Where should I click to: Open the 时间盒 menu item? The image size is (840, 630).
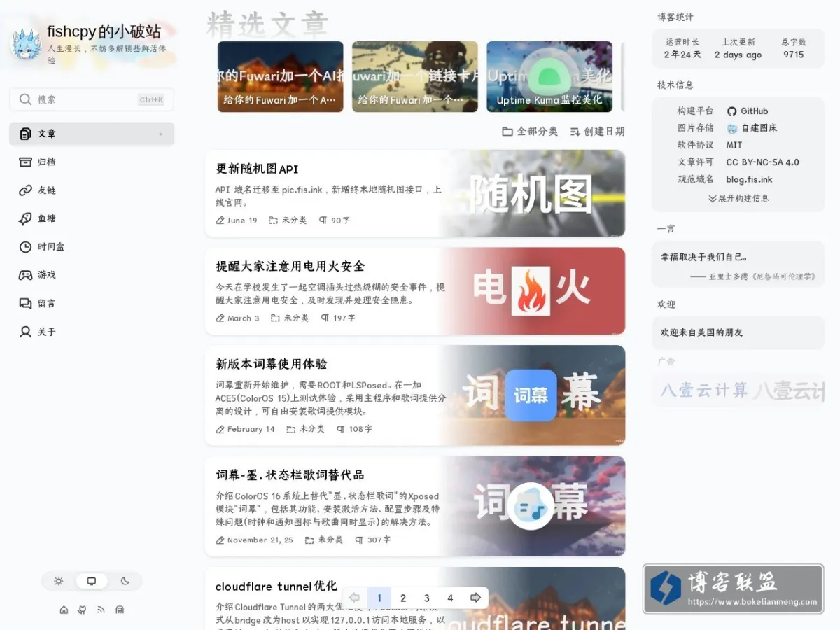coord(92,247)
